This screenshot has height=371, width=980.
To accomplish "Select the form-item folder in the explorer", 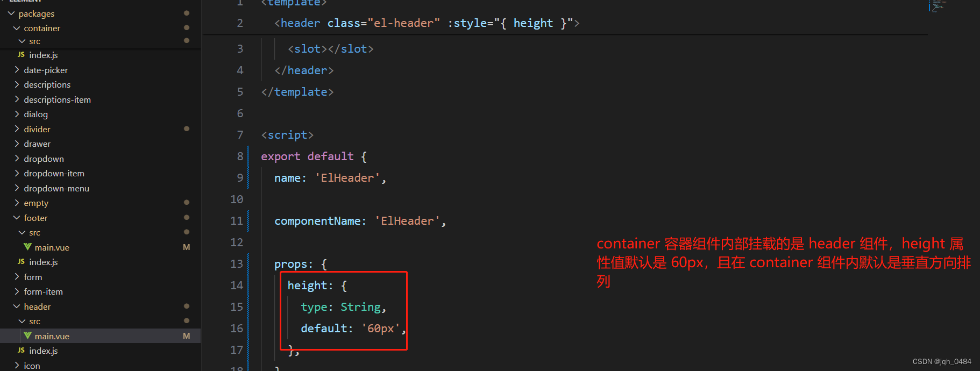I will click(x=44, y=291).
